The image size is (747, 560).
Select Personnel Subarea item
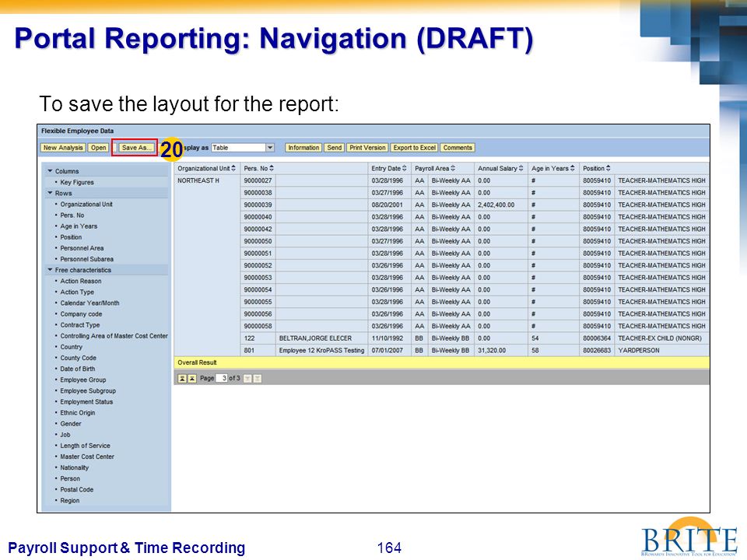86,258
